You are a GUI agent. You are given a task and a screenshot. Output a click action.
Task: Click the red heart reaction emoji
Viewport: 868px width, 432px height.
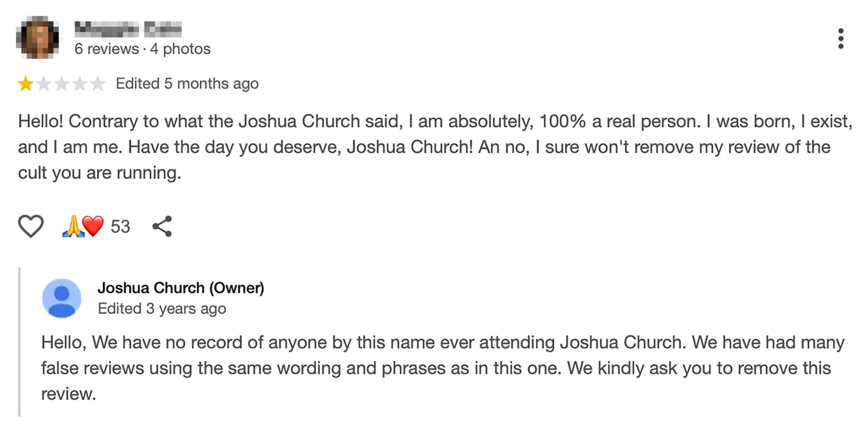click(93, 226)
